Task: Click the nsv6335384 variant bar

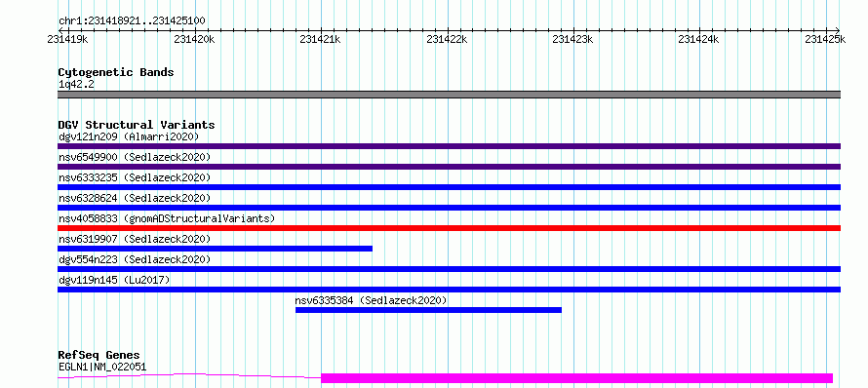Action: 428,310
